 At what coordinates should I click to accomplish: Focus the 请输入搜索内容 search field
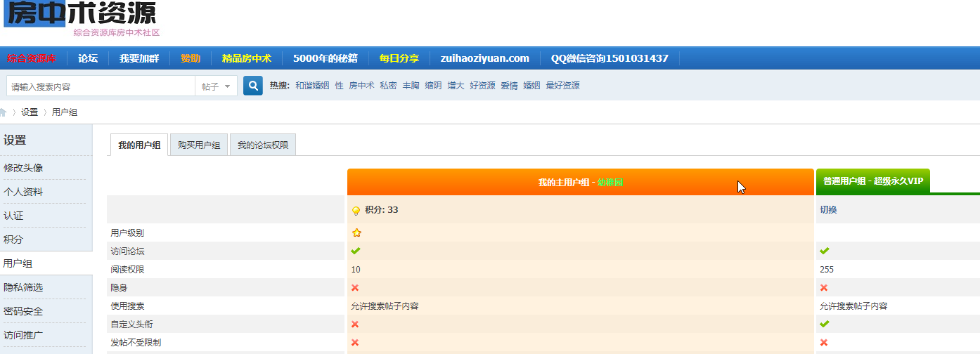pos(101,86)
